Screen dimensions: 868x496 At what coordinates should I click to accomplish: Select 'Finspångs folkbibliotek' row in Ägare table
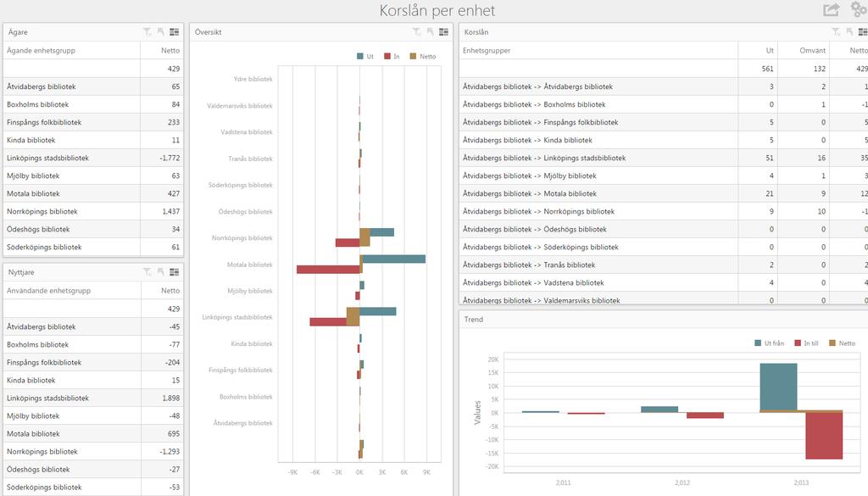click(x=93, y=122)
